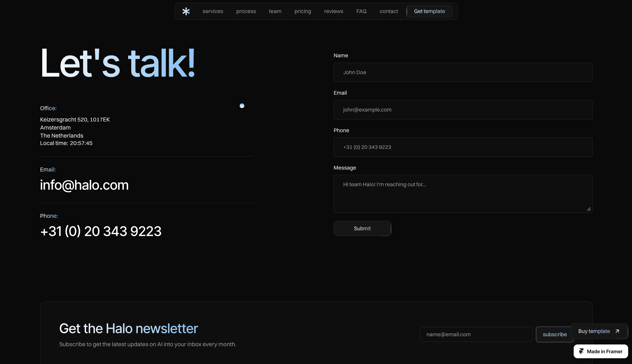632x364 pixels.
Task: Navigate to pricing in the navbar
Action: 303,11
